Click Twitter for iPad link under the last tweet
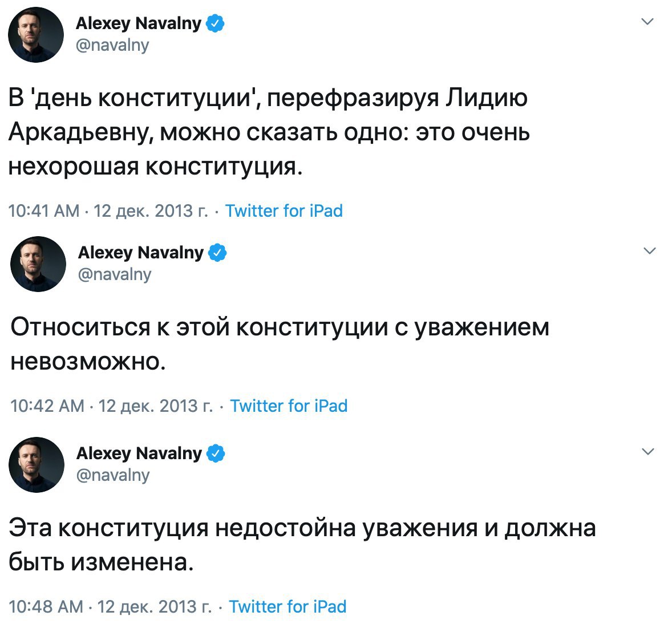672x632 pixels. [288, 607]
